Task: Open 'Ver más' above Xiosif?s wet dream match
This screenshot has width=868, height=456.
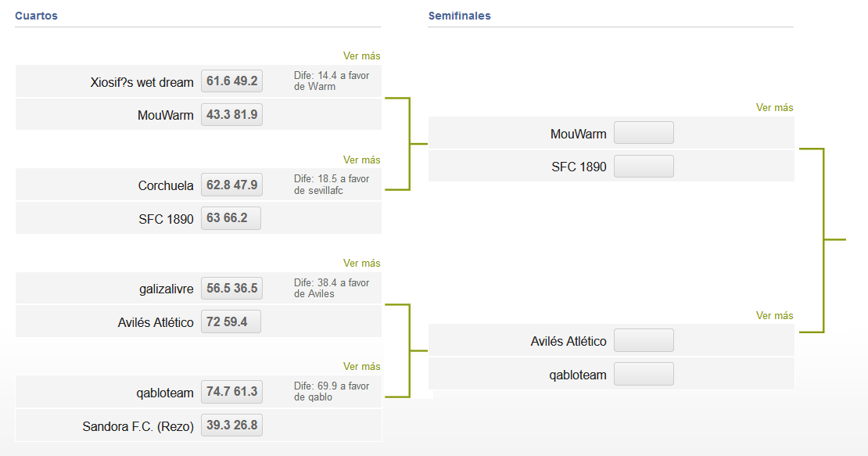Action: (x=361, y=56)
